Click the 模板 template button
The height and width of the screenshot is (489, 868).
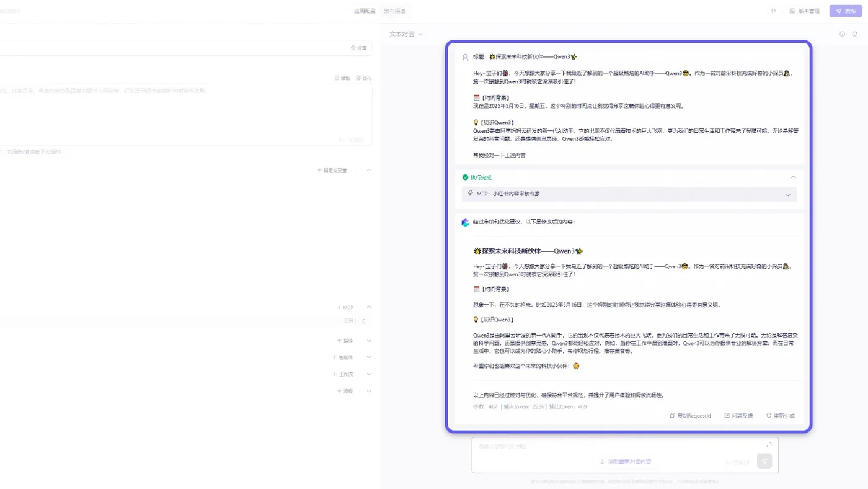(342, 78)
